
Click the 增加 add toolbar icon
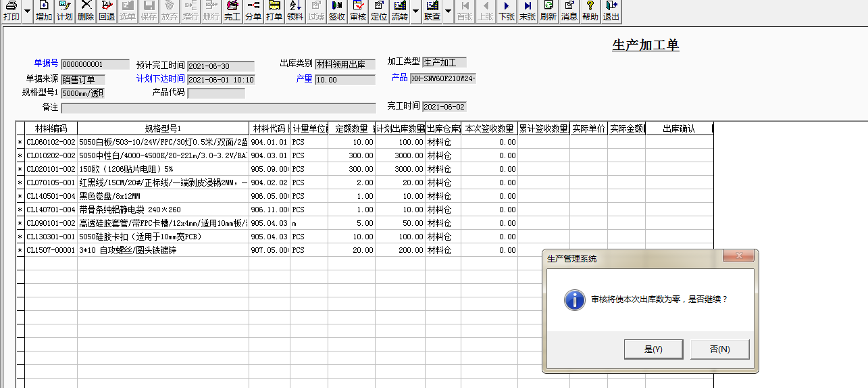click(44, 11)
